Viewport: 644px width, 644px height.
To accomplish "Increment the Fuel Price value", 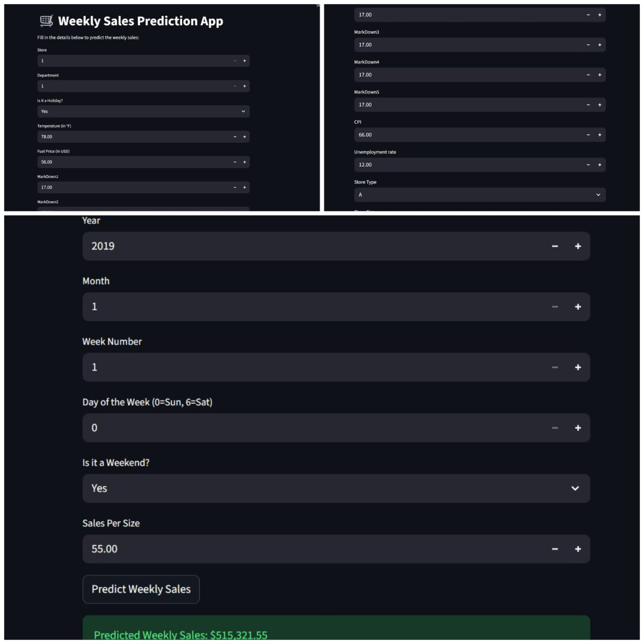I will (245, 162).
